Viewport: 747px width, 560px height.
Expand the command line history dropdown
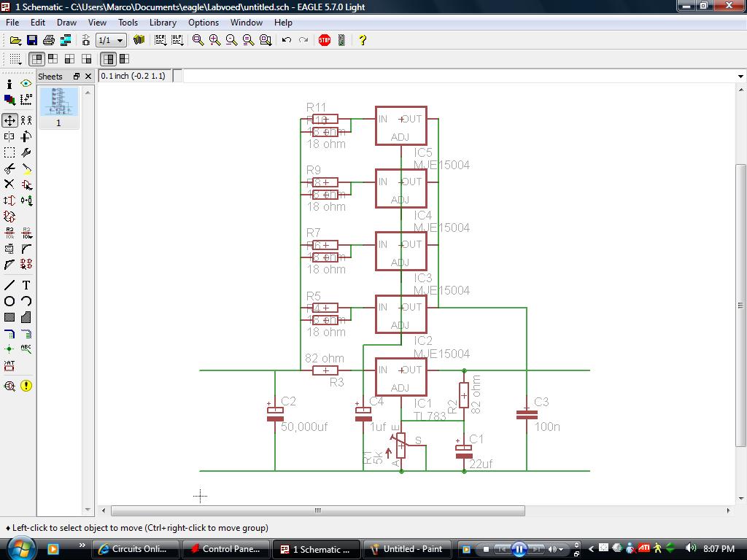pyautogui.click(x=740, y=76)
